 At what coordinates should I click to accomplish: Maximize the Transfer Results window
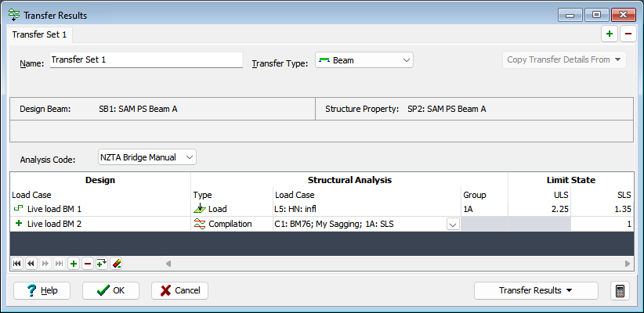tap(597, 15)
